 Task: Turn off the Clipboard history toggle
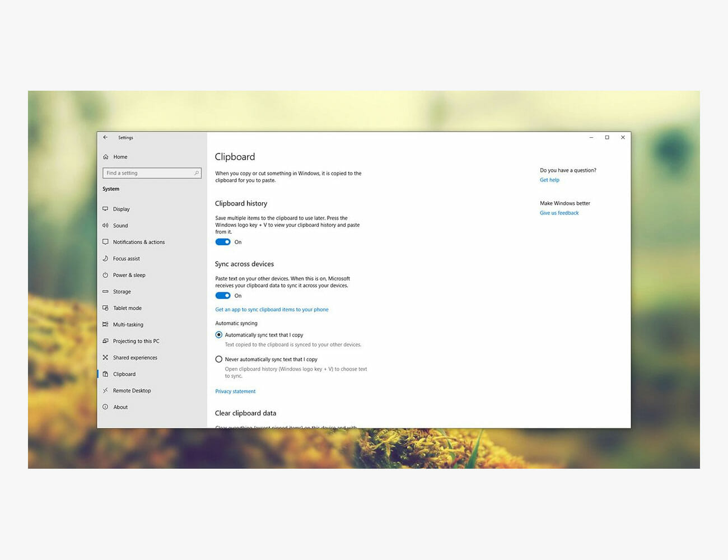[223, 242]
